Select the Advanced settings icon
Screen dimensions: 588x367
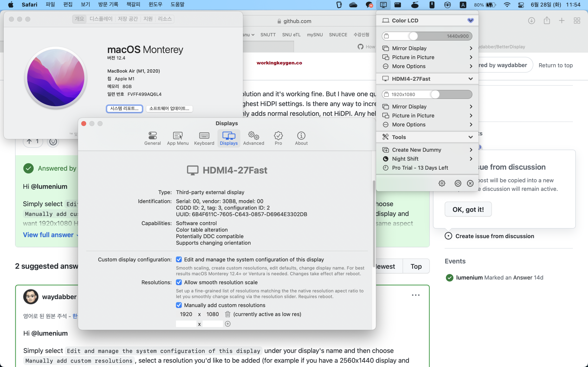coord(253,138)
